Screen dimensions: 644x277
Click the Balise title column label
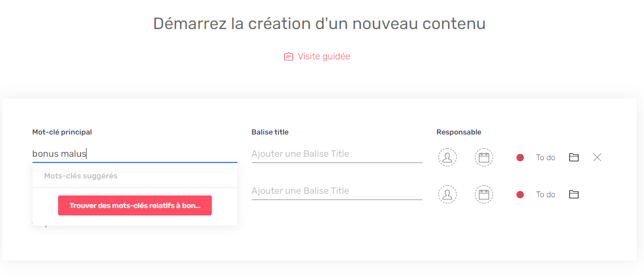270,132
